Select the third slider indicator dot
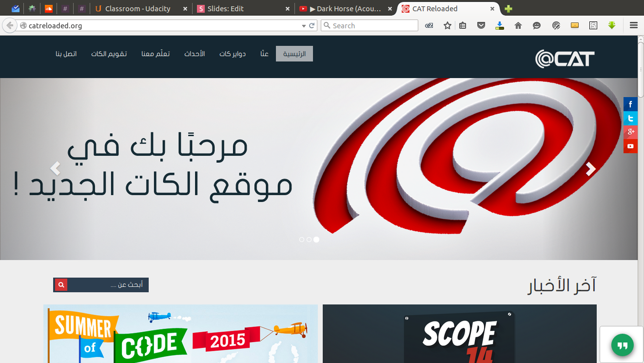Image resolution: width=644 pixels, height=363 pixels. (316, 240)
